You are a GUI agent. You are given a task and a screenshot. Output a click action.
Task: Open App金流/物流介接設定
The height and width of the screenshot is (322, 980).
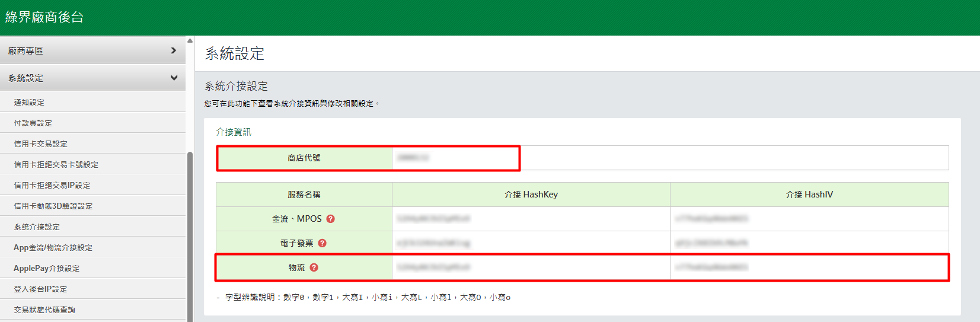click(53, 248)
